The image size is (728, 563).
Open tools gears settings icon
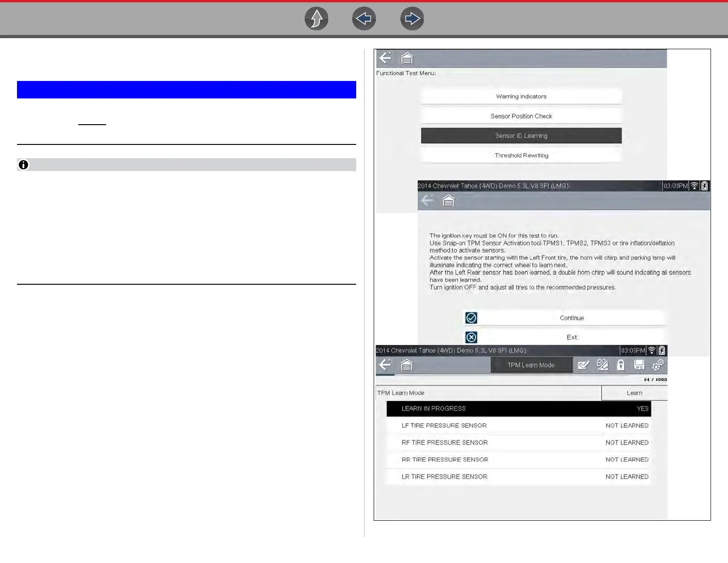(x=658, y=365)
